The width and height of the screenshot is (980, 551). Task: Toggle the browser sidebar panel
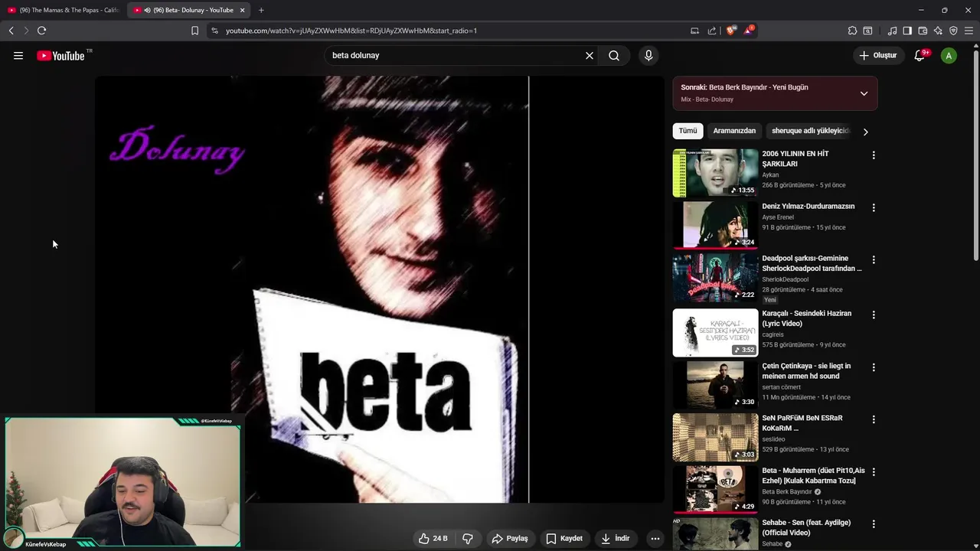tap(907, 31)
